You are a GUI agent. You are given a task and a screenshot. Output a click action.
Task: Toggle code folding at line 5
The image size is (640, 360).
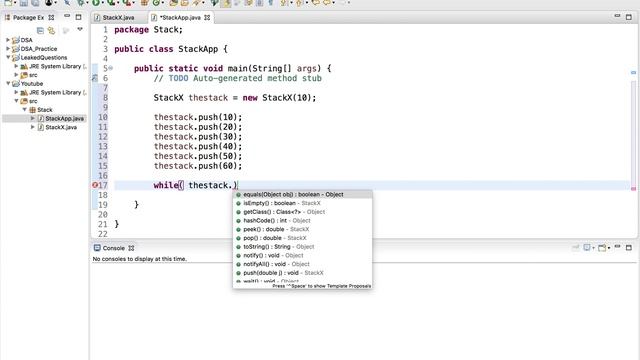111,68
